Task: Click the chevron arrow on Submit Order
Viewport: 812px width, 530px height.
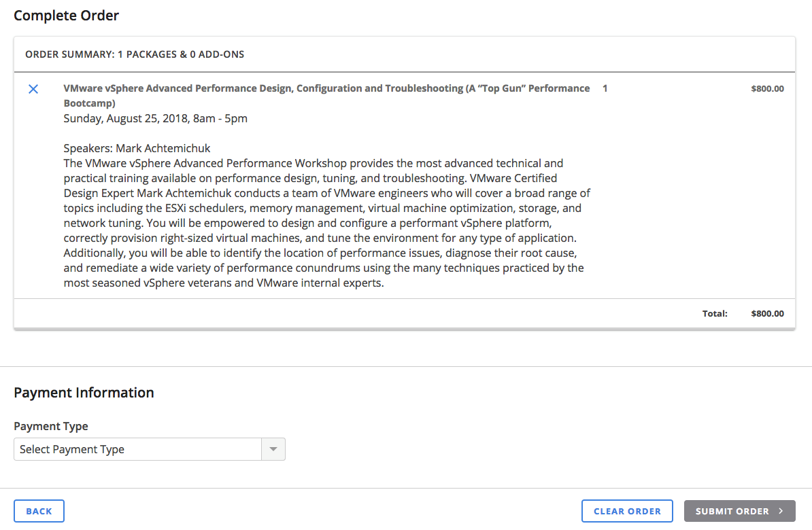Action: coord(781,512)
